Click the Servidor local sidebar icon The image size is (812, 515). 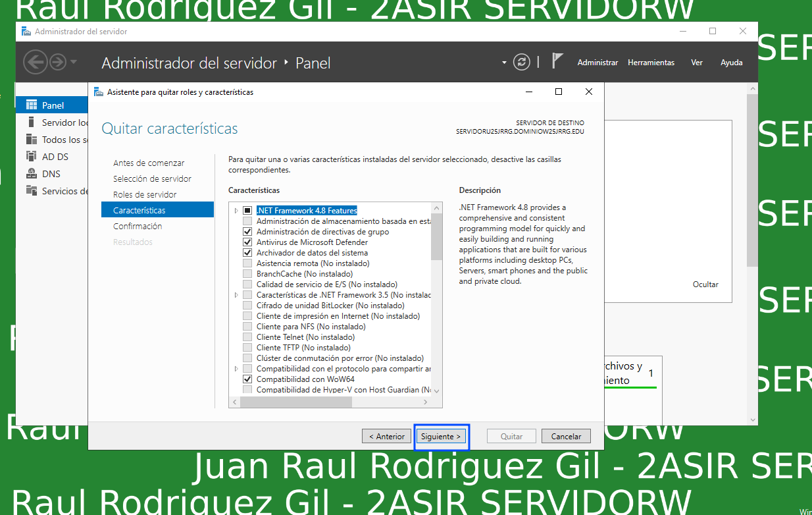point(31,122)
